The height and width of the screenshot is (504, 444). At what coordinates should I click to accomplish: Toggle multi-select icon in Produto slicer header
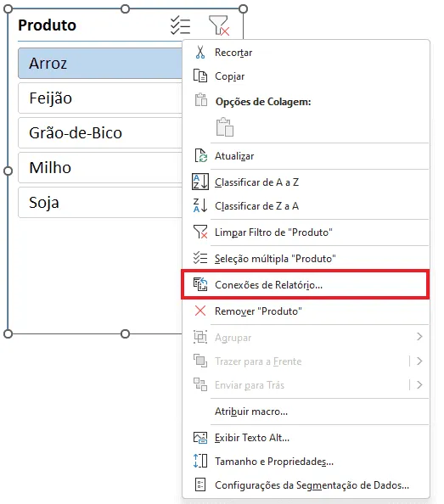tap(180, 25)
